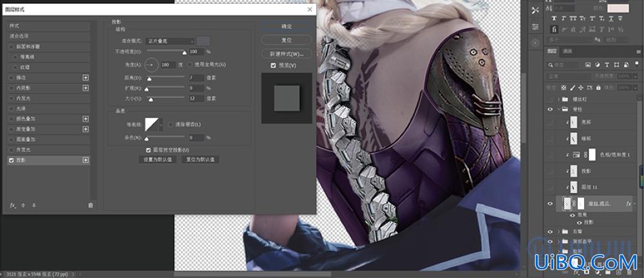Toggle the 消除锯齿 checkbox
The height and width of the screenshot is (278, 644).
[171, 124]
